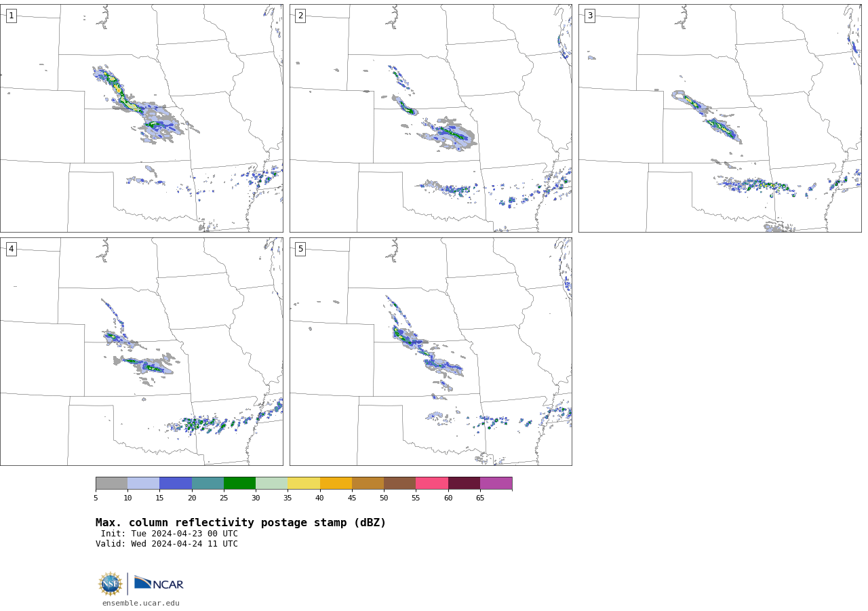Click the pink 55-60 dBZ colorbar swatch
The height and width of the screenshot is (611, 868).
pyautogui.click(x=432, y=483)
